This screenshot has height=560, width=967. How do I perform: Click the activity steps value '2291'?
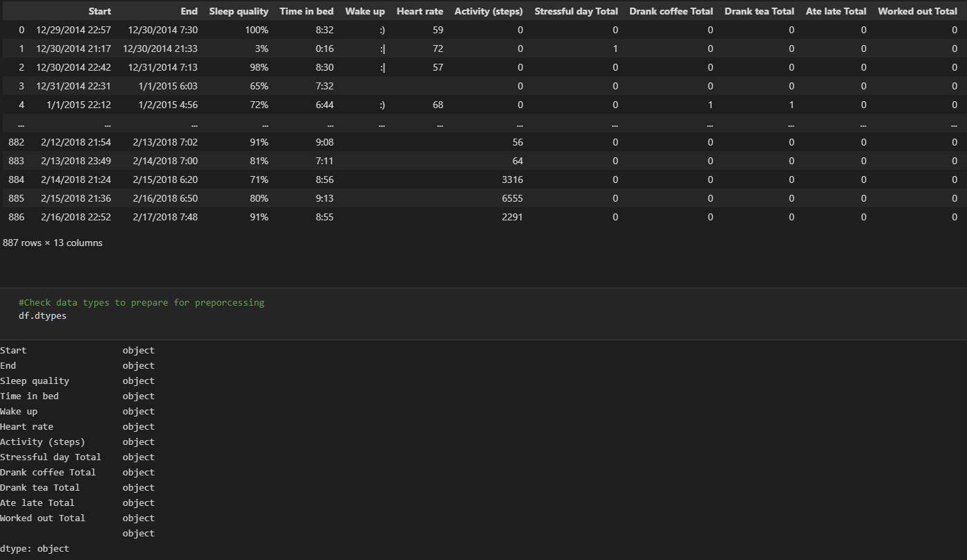pyautogui.click(x=513, y=217)
